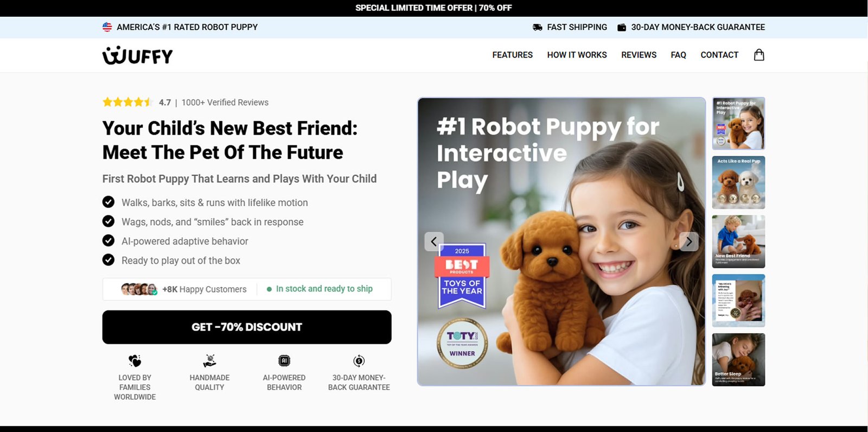
Task: Click the AI-powered behavior chip icon
Action: 284,361
